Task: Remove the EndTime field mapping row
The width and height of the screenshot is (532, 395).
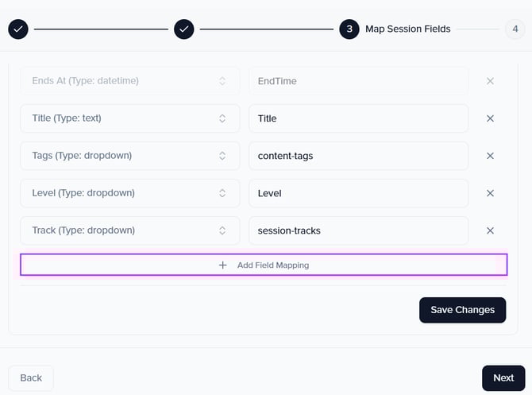Action: (490, 81)
